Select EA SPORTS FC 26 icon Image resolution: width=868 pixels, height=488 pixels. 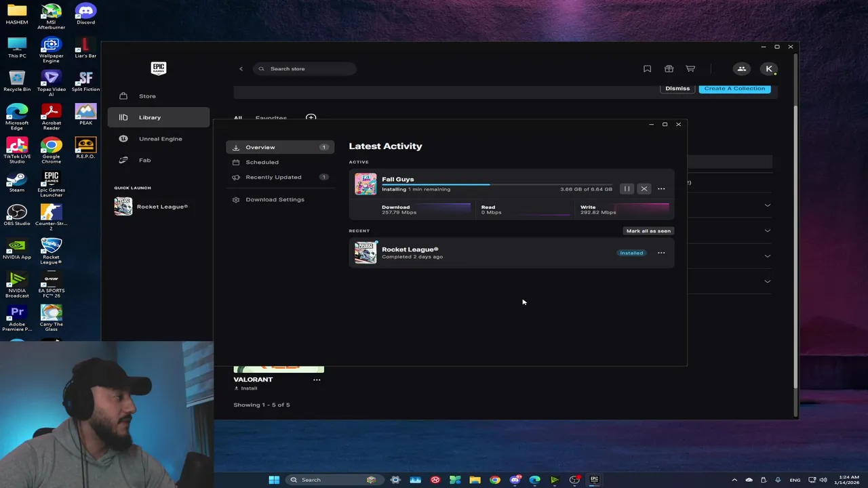coord(51,285)
